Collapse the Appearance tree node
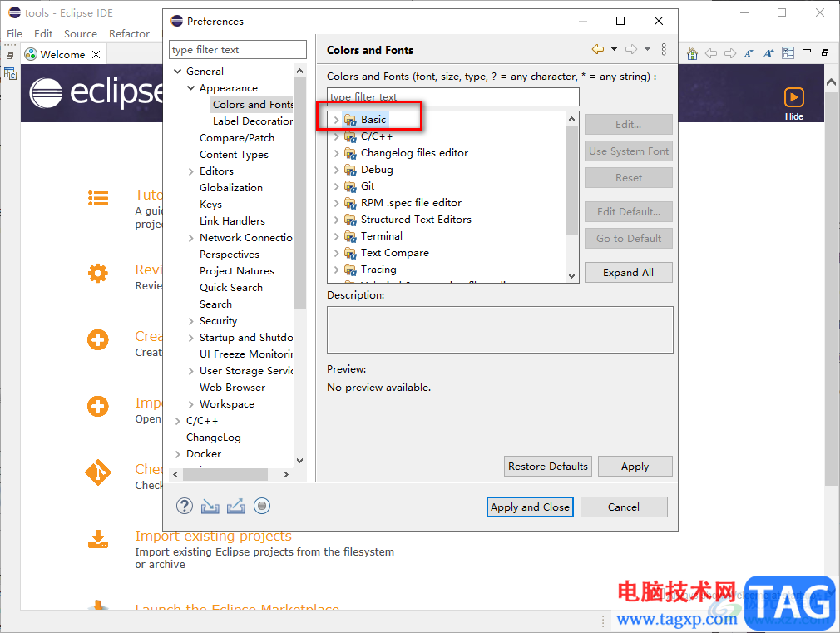This screenshot has width=840, height=633. click(x=190, y=87)
